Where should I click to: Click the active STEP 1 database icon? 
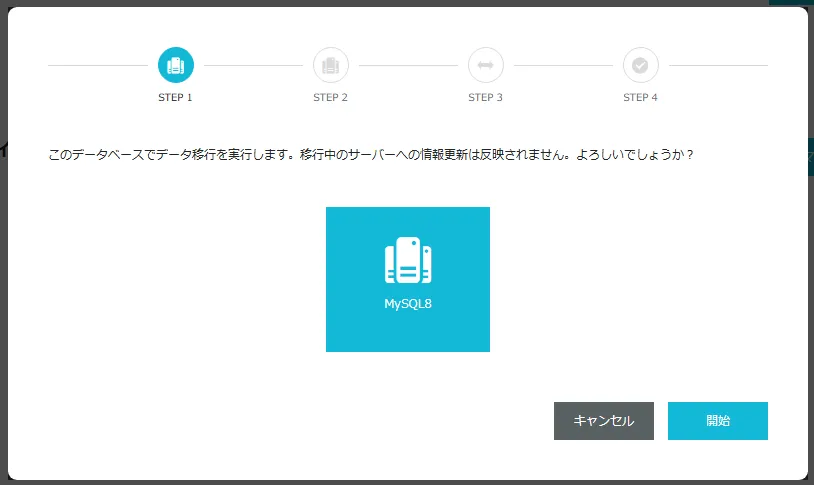click(x=176, y=65)
